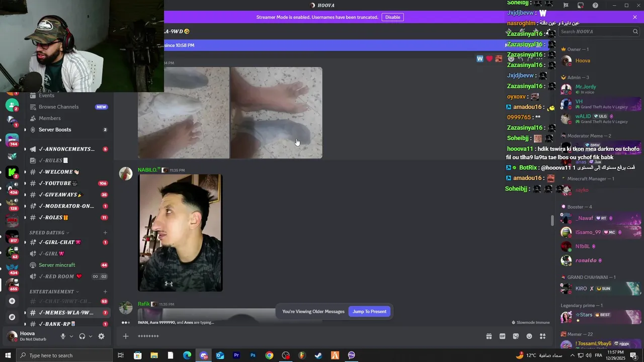Screen dimensions: 644x362
Task: Open the GIVEAWAYS channel
Action: coord(69,195)
